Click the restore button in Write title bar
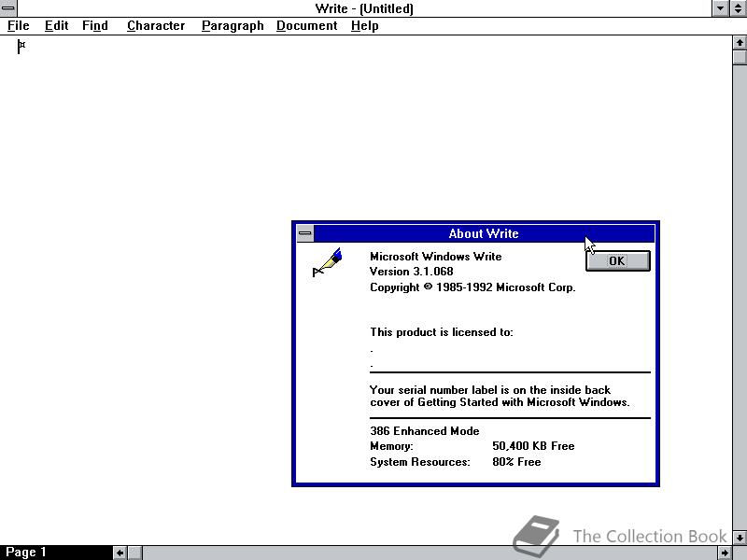The image size is (747, 560). (x=738, y=8)
